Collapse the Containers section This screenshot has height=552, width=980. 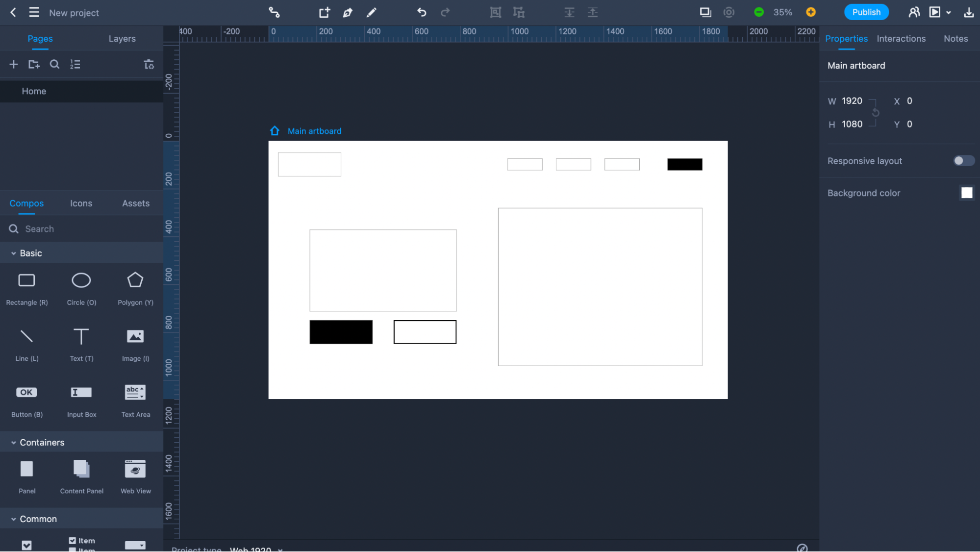13,442
